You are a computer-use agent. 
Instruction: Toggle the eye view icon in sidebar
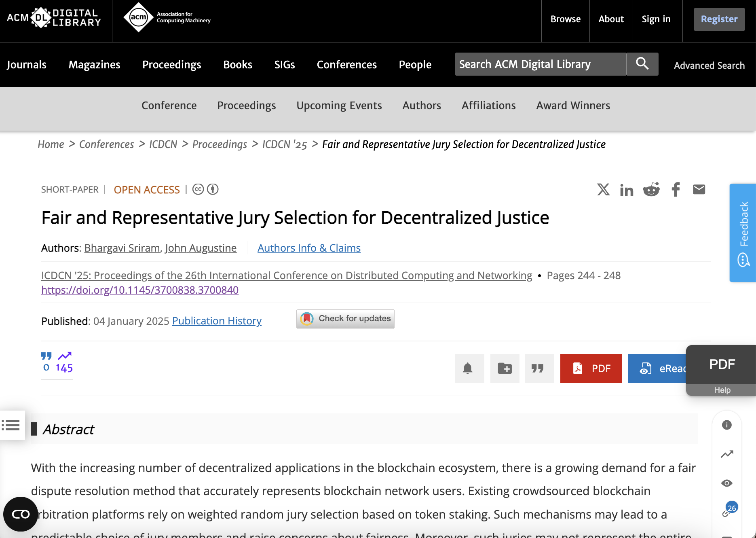[x=726, y=483]
